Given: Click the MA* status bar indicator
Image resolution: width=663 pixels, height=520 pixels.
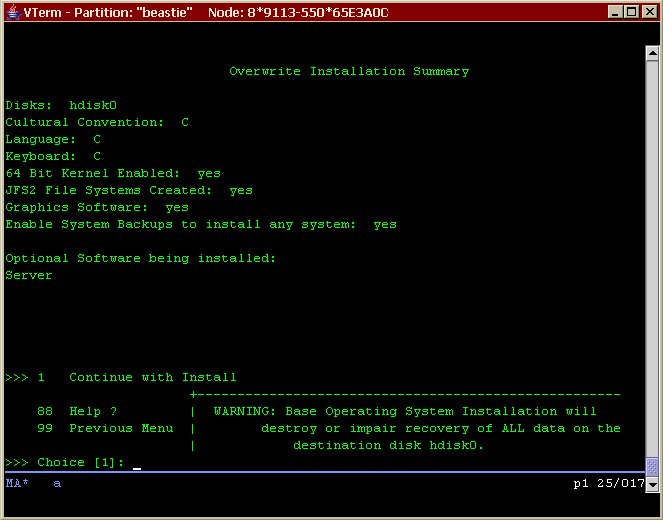Looking at the screenshot, I should [17, 484].
